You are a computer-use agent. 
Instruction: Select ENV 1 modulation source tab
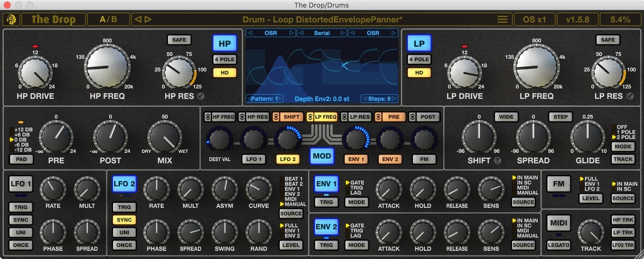pyautogui.click(x=356, y=159)
